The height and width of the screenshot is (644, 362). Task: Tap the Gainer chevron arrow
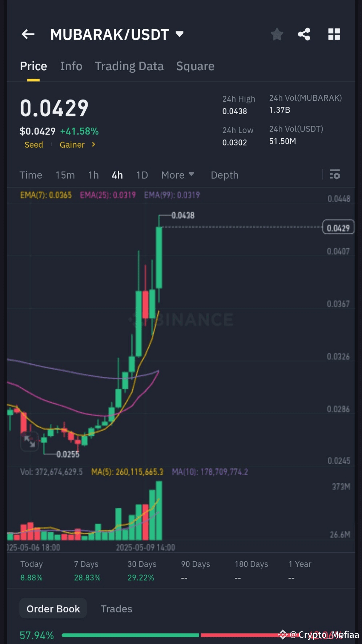pyautogui.click(x=93, y=145)
